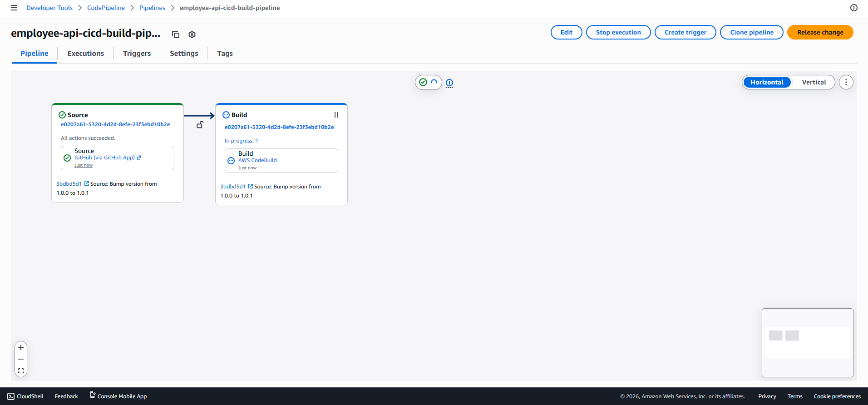Select the Horizontal layout option
Image resolution: width=868 pixels, height=405 pixels.
tap(767, 82)
